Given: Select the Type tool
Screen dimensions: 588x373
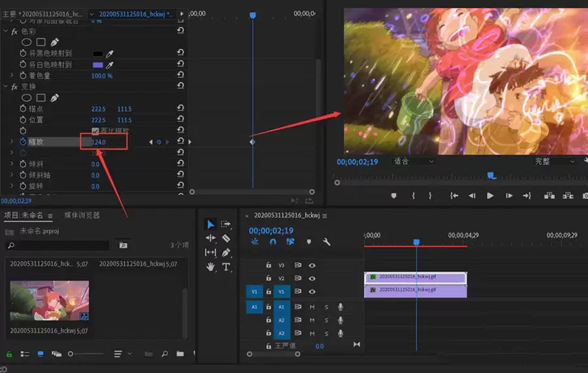Looking at the screenshot, I should 226,267.
